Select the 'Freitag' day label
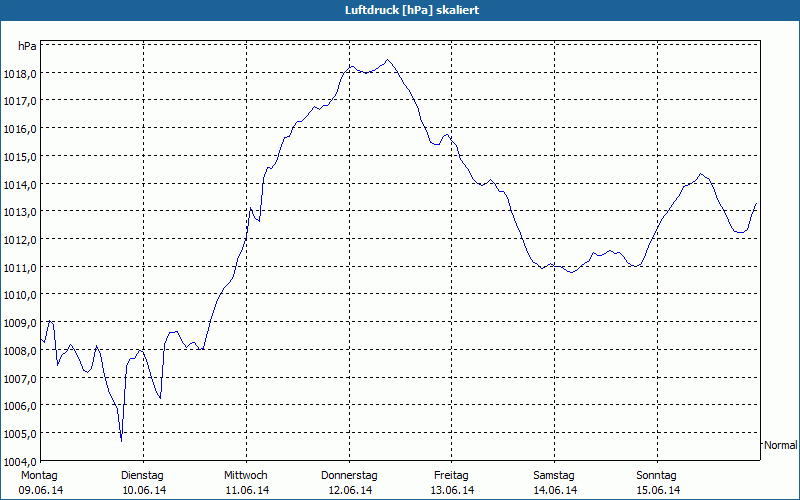Screen dimensions: 800x500 pyautogui.click(x=452, y=475)
